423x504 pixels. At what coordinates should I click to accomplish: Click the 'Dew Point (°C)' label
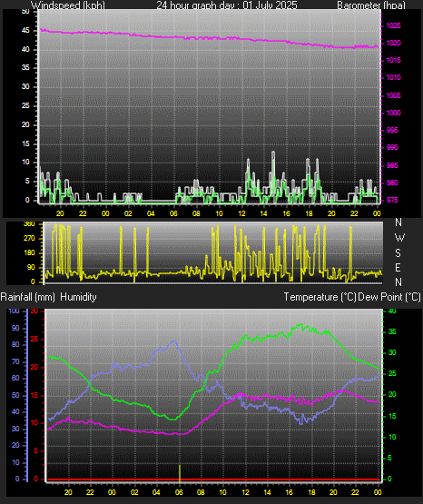point(389,297)
